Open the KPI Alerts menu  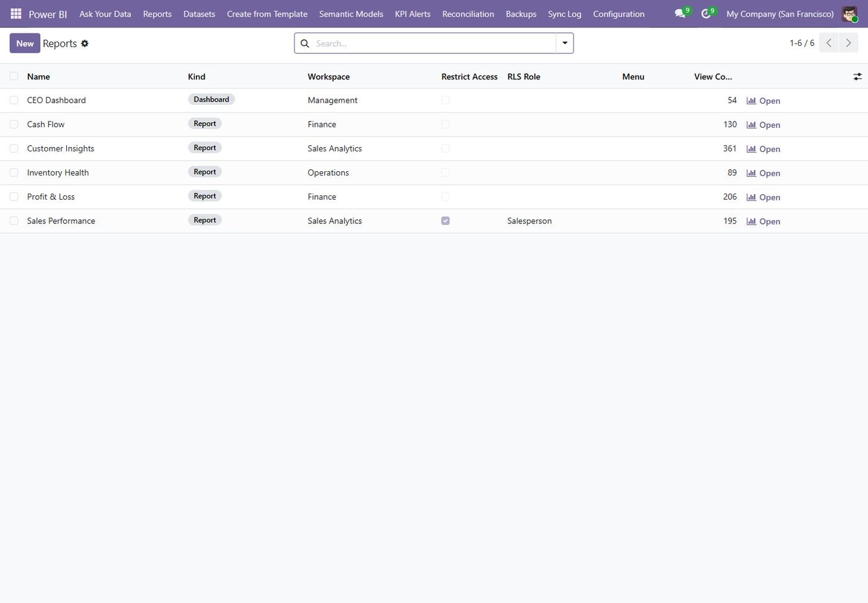click(413, 14)
